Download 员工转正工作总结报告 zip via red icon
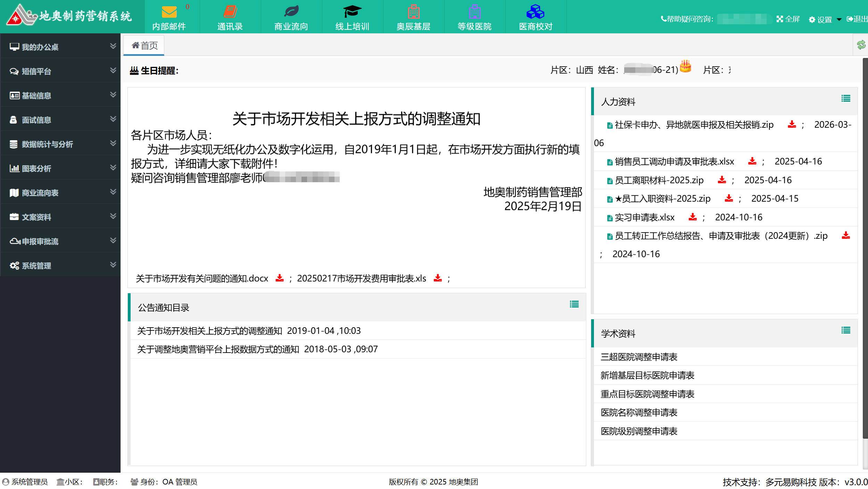The image size is (868, 489). click(x=846, y=235)
